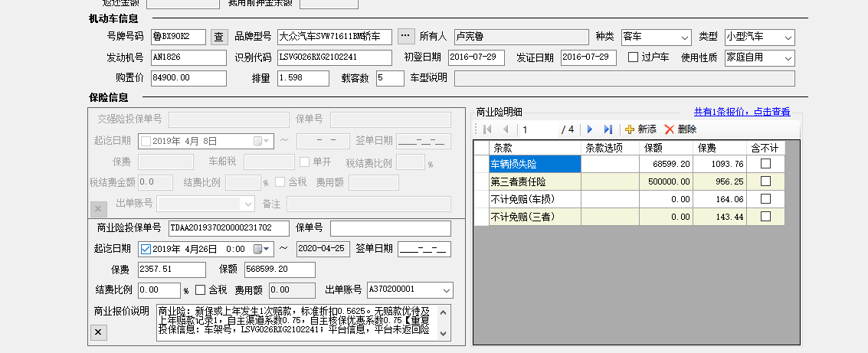The width and height of the screenshot is (868, 353).
Task: Click 保额 field showing 568599.20
Action: coord(280,270)
